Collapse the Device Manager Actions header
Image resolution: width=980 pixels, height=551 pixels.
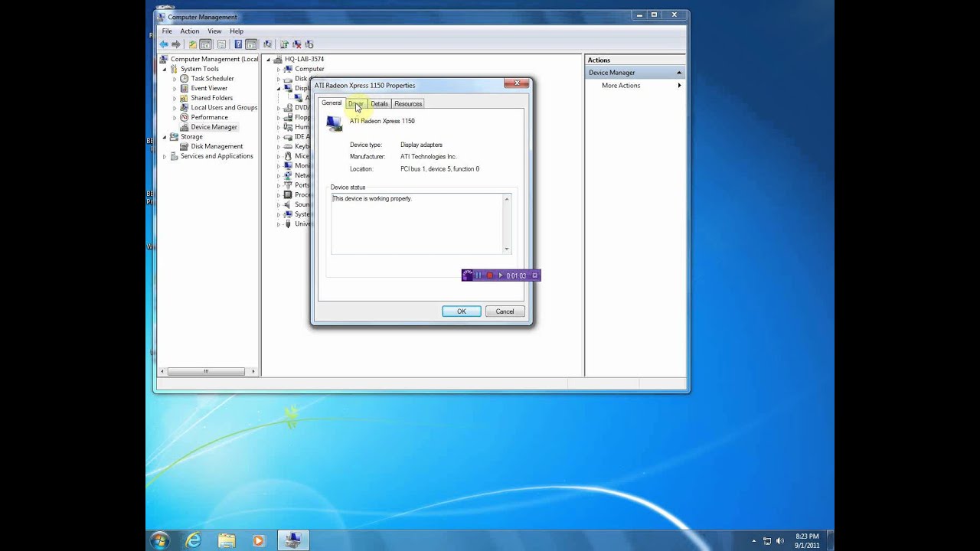coord(679,73)
